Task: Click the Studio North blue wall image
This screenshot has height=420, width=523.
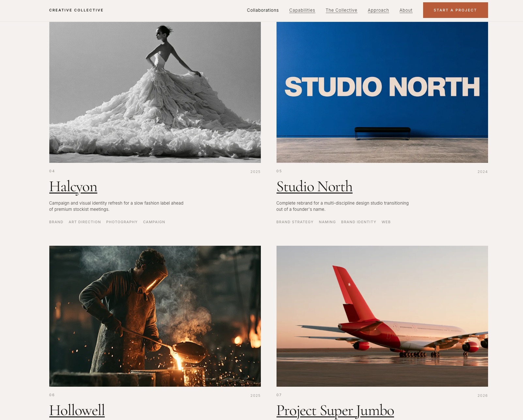Action: [x=382, y=92]
